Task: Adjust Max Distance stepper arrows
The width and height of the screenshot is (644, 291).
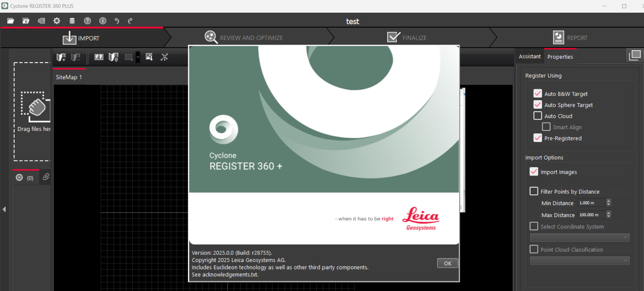Action: [x=609, y=214]
